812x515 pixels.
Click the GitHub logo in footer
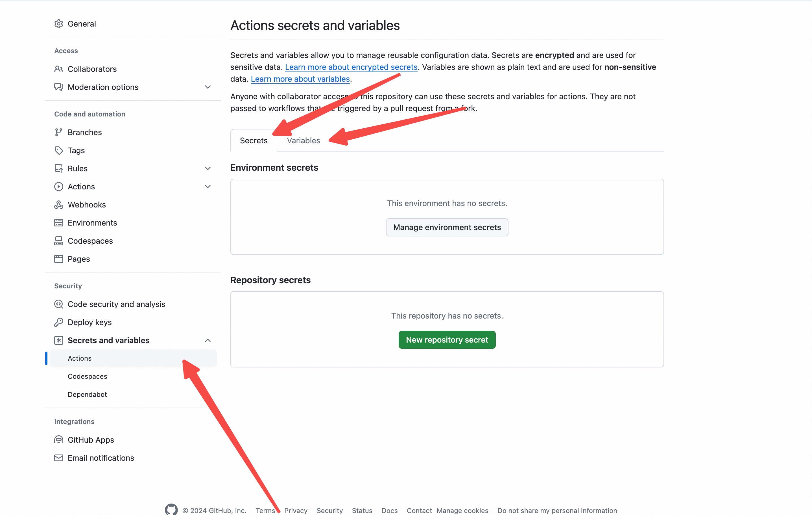pyautogui.click(x=171, y=510)
